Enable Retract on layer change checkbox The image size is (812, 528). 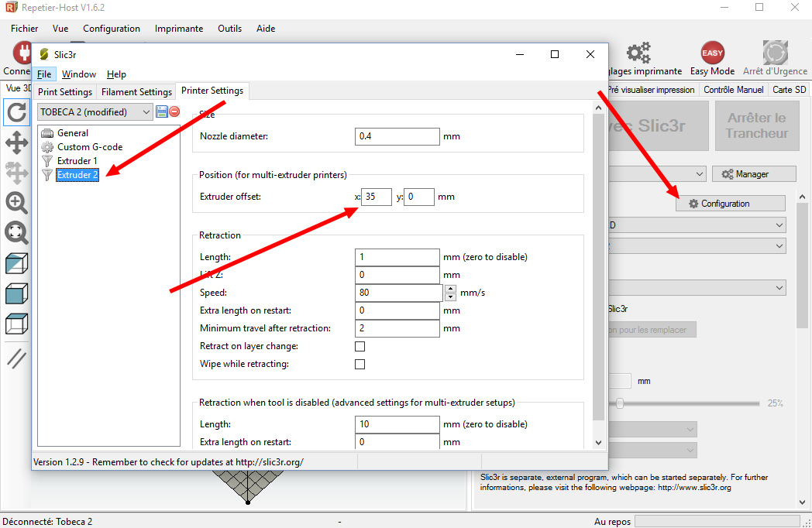pos(360,346)
